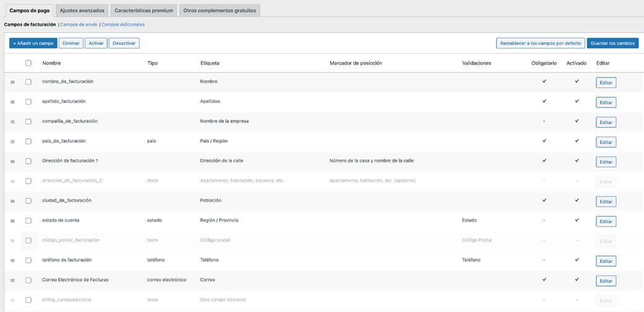Click drag handle for ciudad_de_facturación row

tap(12, 201)
